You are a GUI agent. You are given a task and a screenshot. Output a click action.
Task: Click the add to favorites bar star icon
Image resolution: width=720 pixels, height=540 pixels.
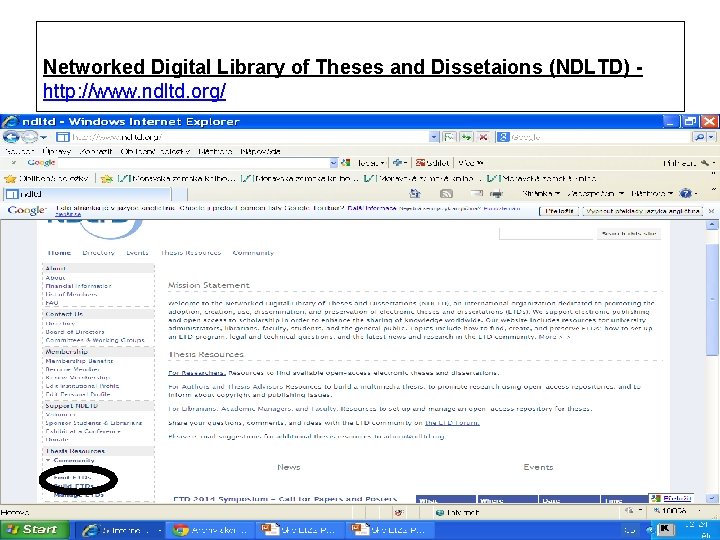coord(107,179)
